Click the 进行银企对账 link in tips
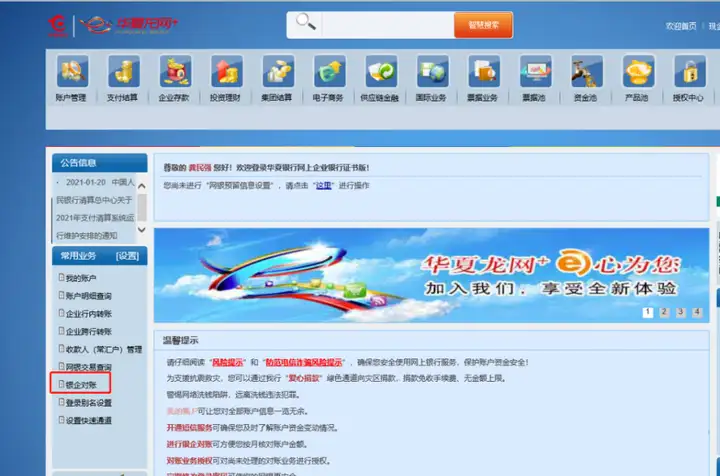Viewport: 720px width, 476px height. [x=189, y=444]
